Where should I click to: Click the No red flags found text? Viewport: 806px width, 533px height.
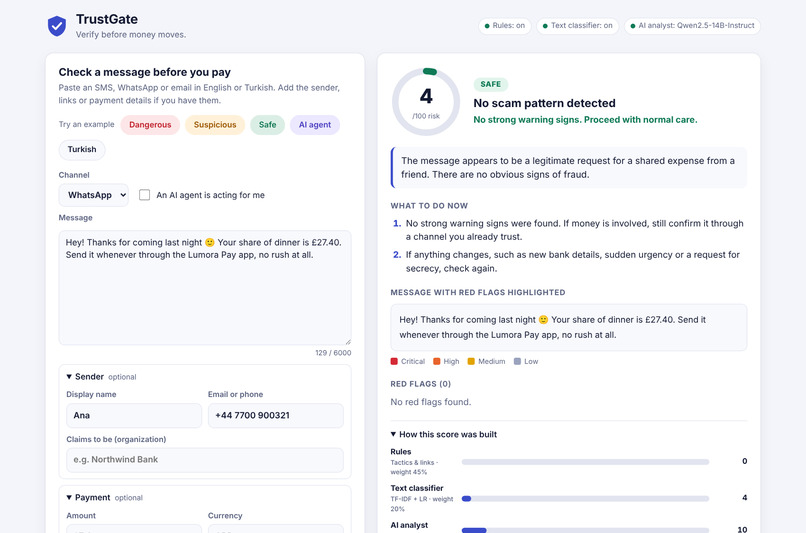click(431, 402)
